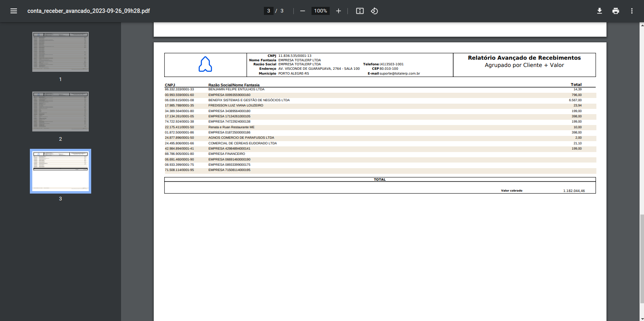Click the Valor cobrado total 1.182.044,46

point(574,191)
